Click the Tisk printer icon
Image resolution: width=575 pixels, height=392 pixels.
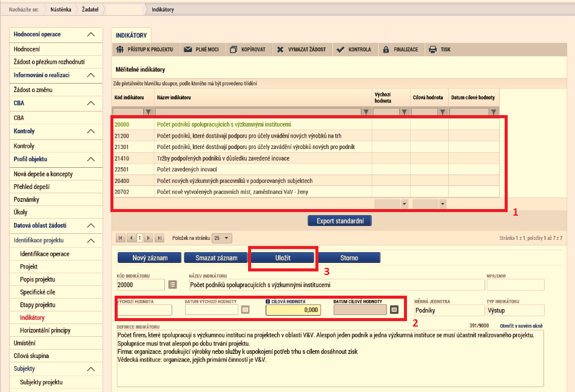coord(432,50)
